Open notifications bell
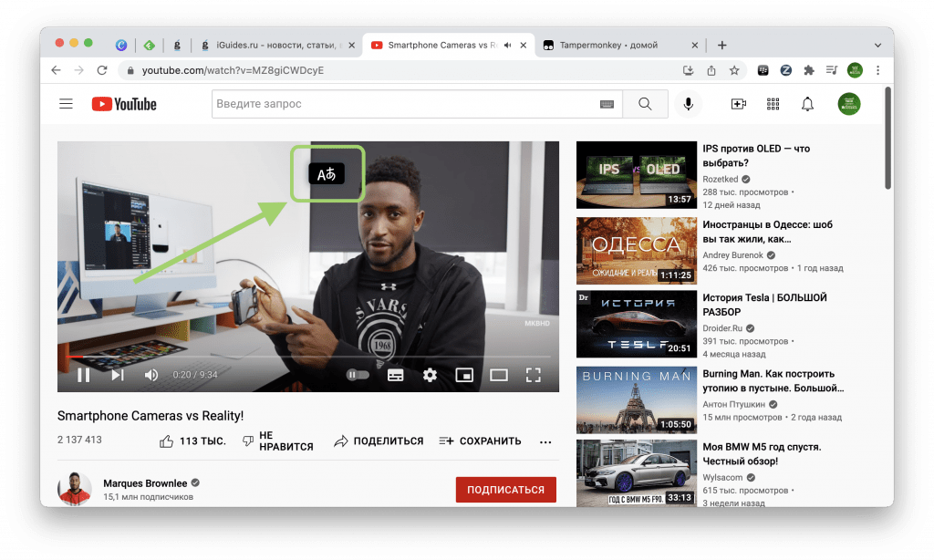 click(807, 104)
